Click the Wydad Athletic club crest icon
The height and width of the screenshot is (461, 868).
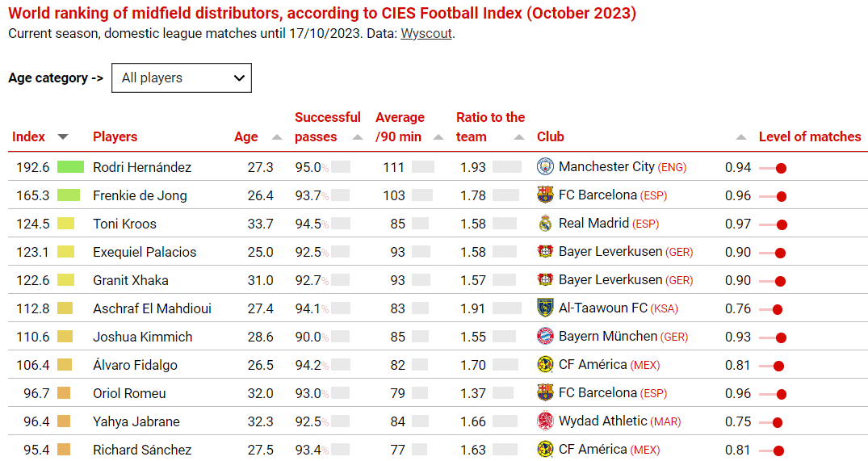click(x=545, y=421)
